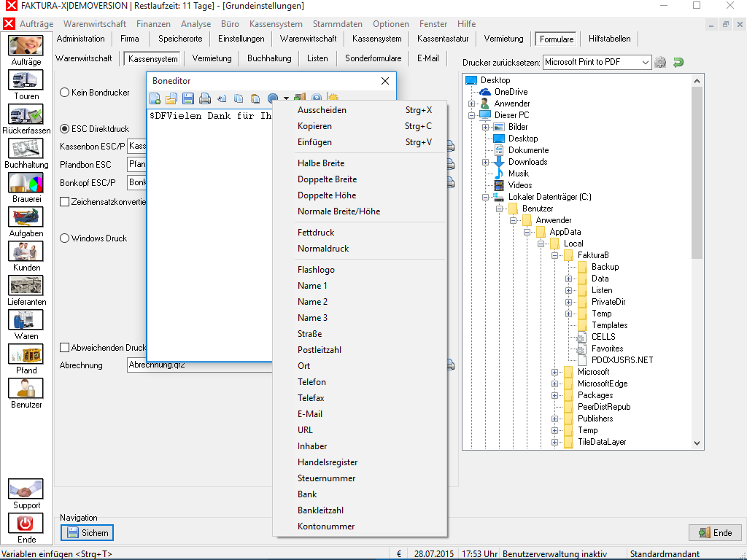Click the printer icon right of Abrechnung field
Screen dimensions: 747x560
coord(450,365)
